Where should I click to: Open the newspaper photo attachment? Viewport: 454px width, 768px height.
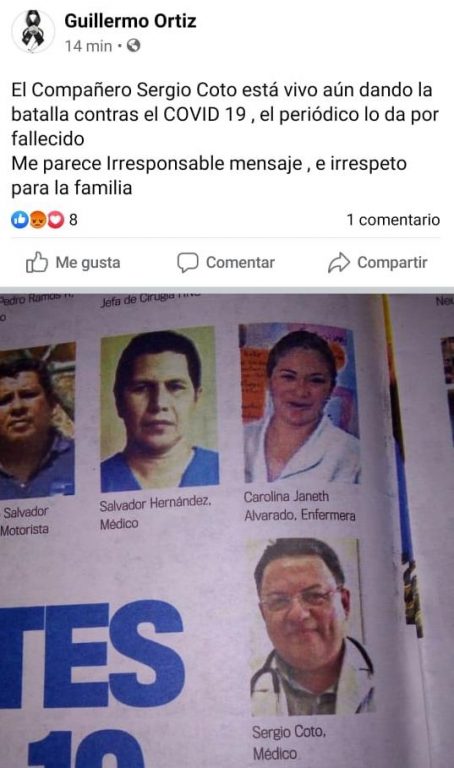point(227,530)
